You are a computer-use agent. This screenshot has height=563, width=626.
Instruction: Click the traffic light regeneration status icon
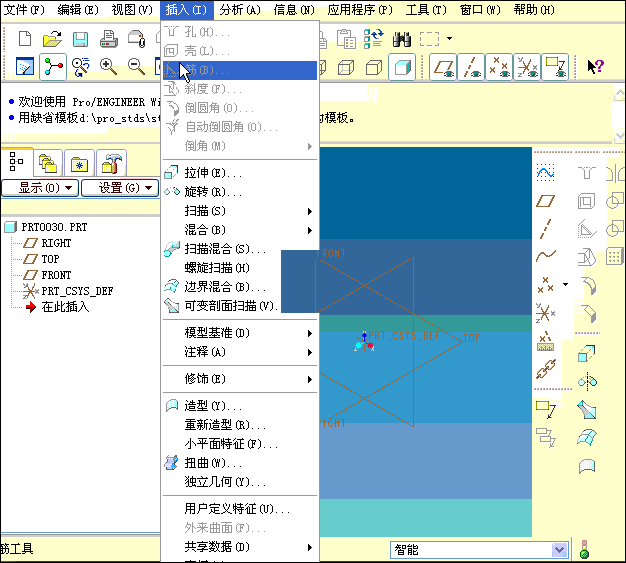point(584,549)
